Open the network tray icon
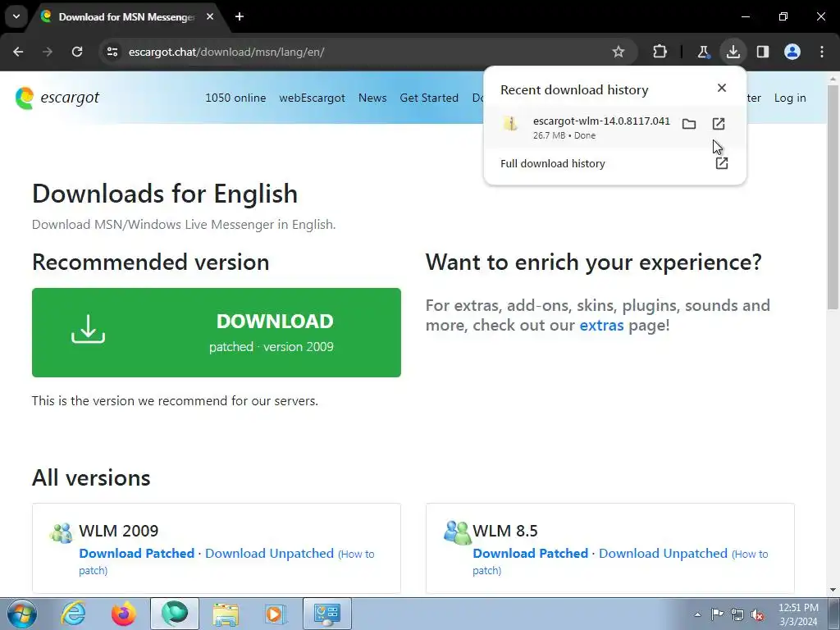This screenshot has height=630, width=840. click(737, 614)
